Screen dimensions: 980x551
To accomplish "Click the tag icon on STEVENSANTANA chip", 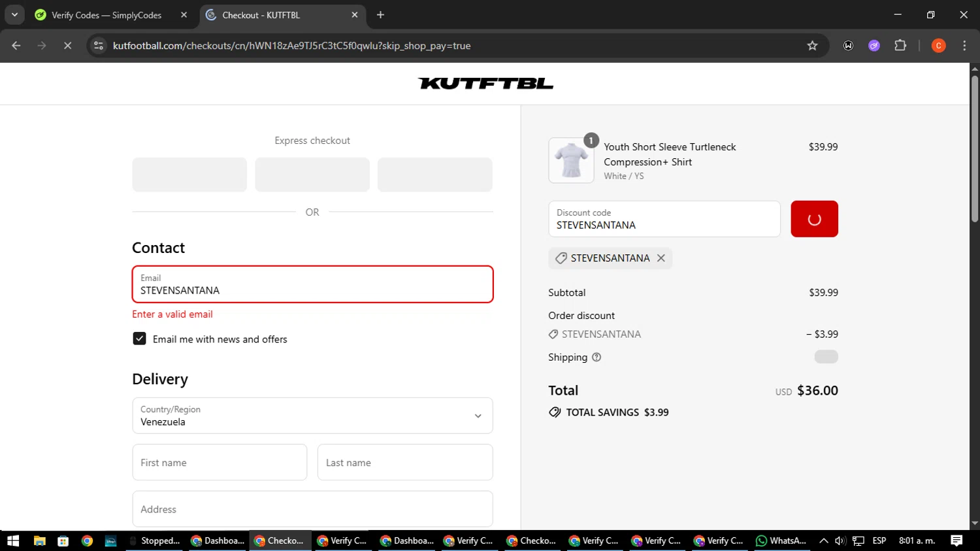I will (x=561, y=258).
